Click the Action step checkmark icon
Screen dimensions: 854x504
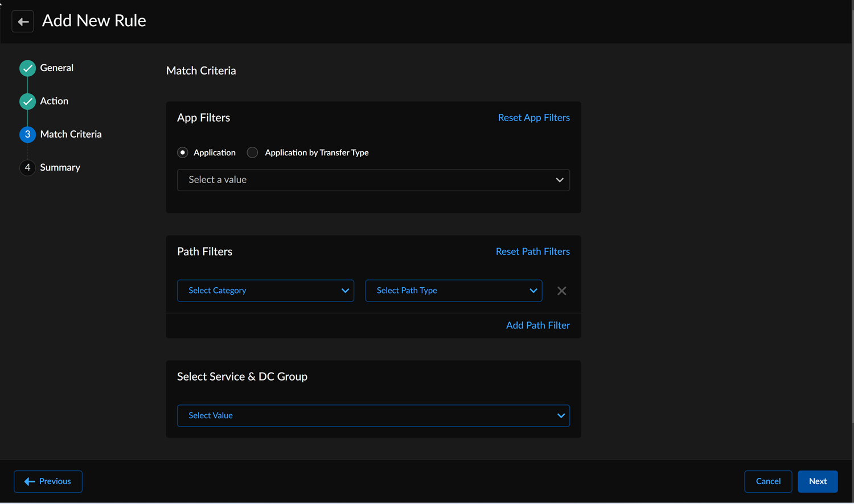(27, 101)
